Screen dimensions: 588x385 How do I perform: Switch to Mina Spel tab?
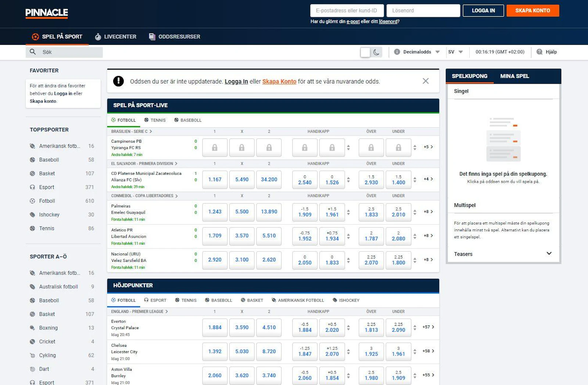(514, 76)
